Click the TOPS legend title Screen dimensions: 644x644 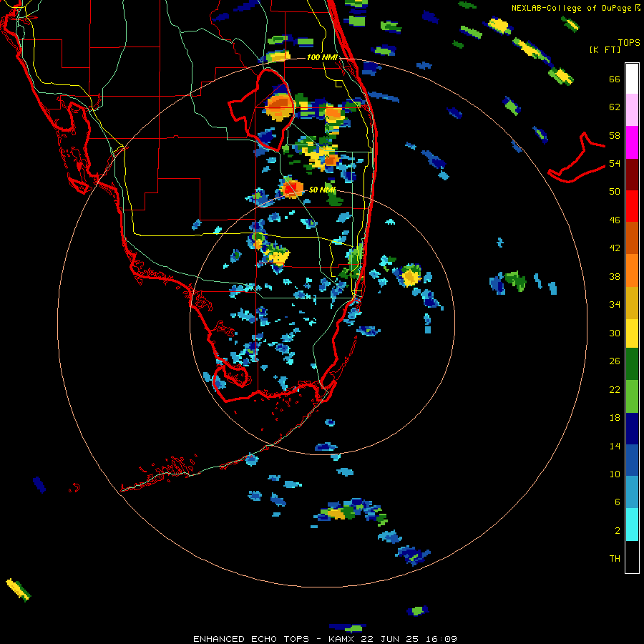point(629,42)
